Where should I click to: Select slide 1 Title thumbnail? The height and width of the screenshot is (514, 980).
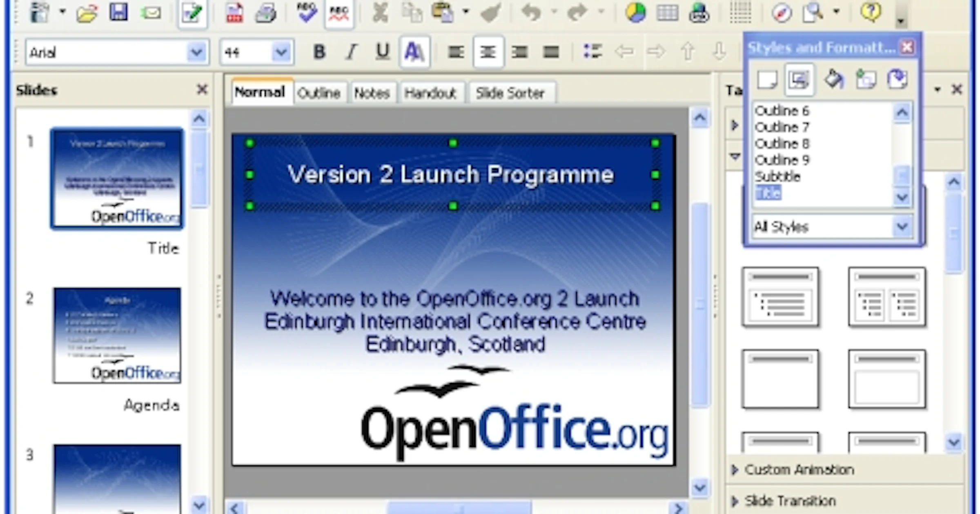pos(117,178)
